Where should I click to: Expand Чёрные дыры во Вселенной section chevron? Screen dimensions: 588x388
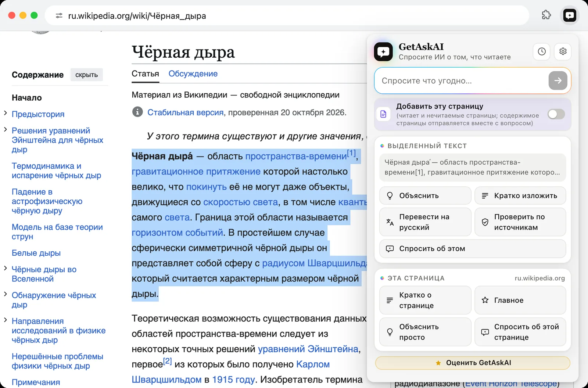[6, 268]
